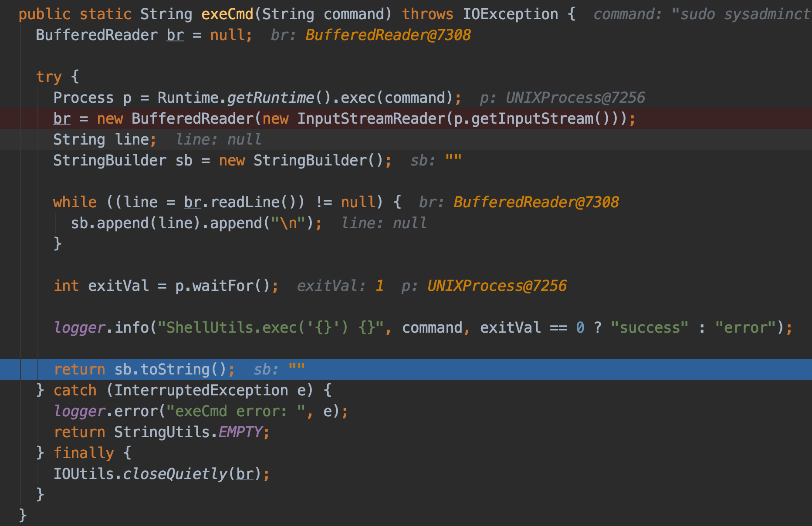Click inline hint 'exitVal: 1'
This screenshot has width=812, height=526.
340,286
